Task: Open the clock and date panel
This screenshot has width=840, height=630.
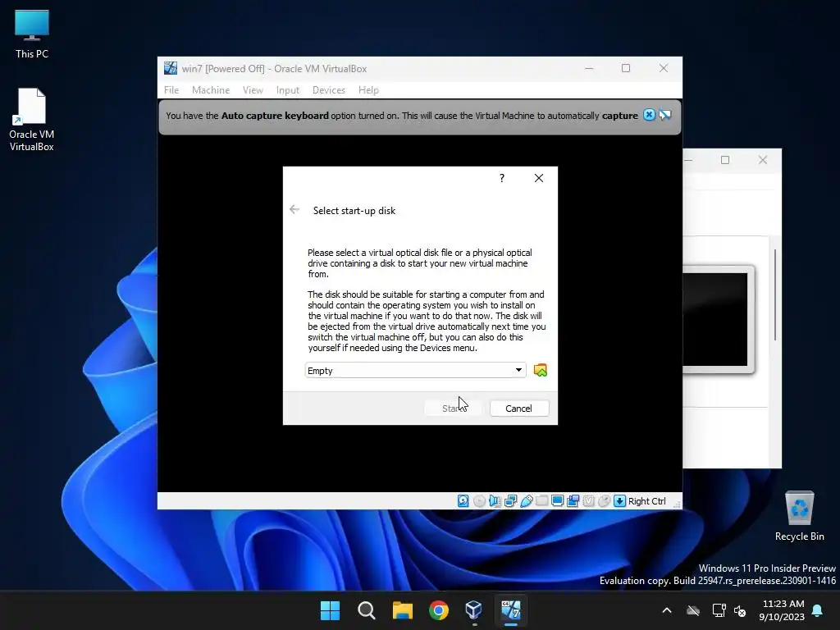Action: 782,610
